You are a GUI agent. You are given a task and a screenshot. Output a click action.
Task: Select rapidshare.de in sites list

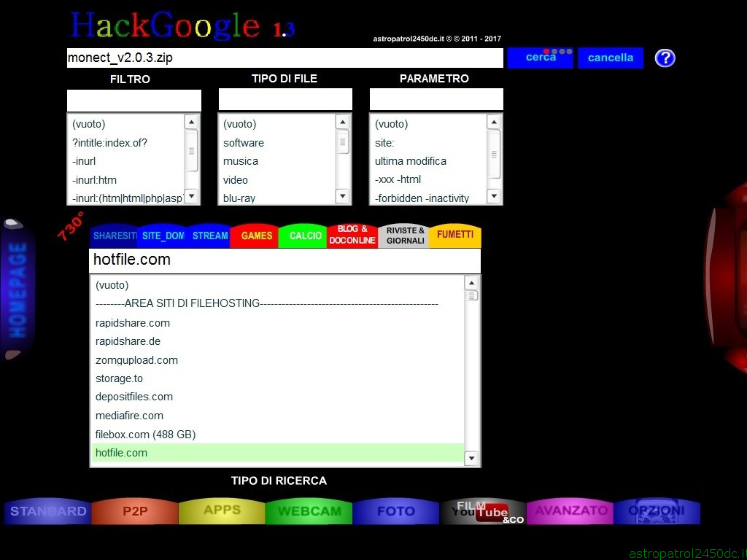tap(277, 341)
